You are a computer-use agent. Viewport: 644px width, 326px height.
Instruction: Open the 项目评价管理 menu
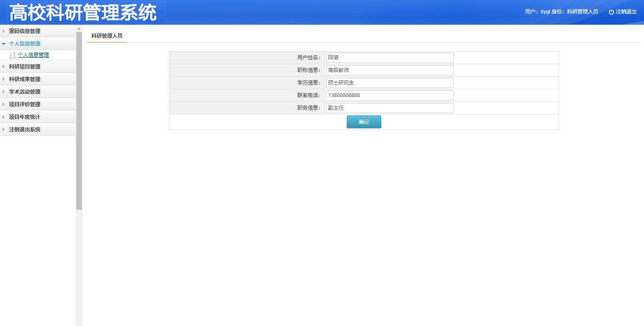tap(38, 104)
